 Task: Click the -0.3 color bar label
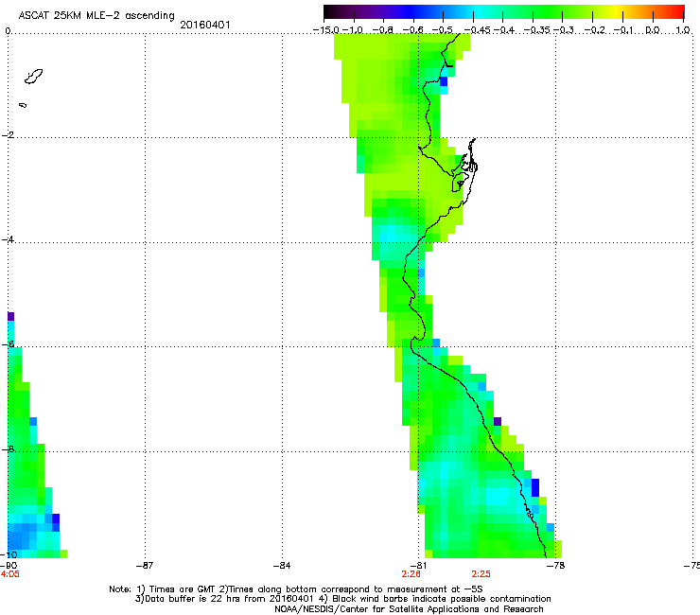(x=564, y=30)
